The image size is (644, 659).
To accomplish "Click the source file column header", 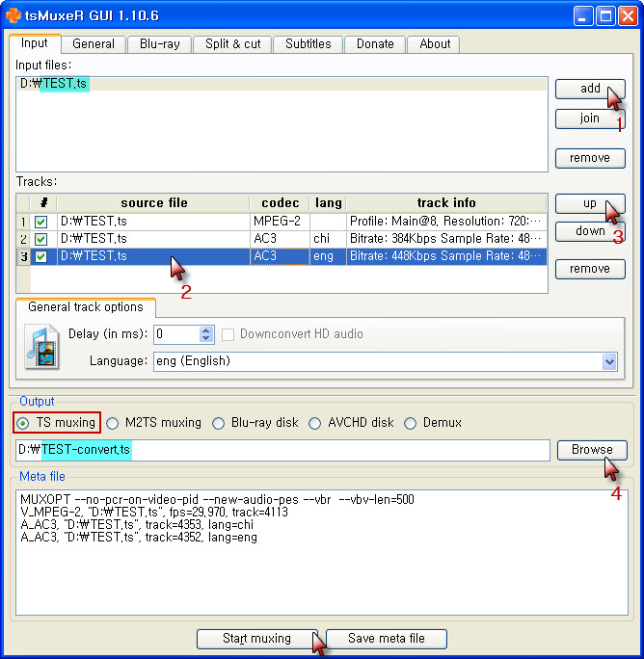I will click(153, 203).
